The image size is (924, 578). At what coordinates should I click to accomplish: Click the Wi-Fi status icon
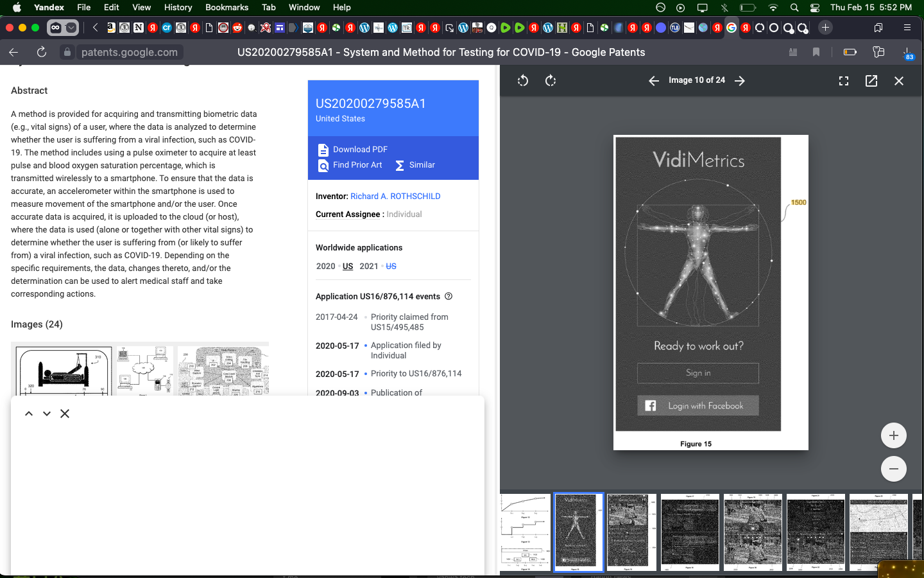tap(773, 8)
